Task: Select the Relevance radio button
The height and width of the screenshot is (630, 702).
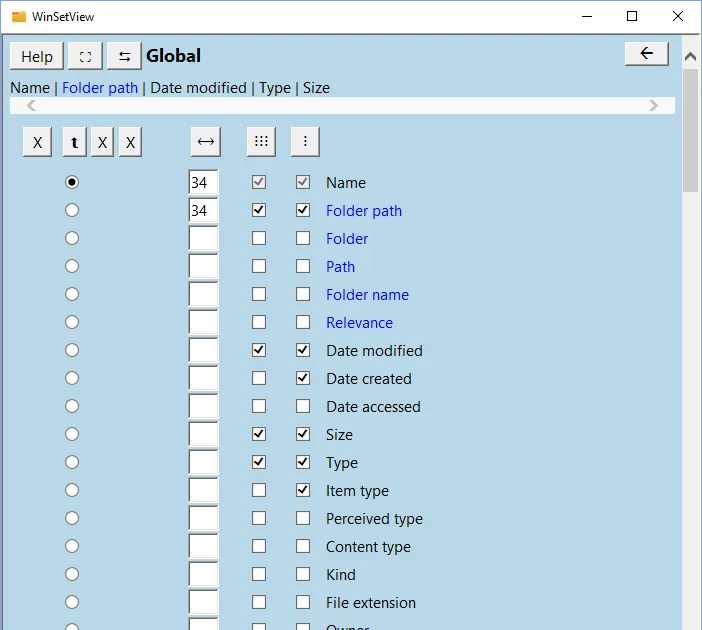Action: pyautogui.click(x=72, y=322)
